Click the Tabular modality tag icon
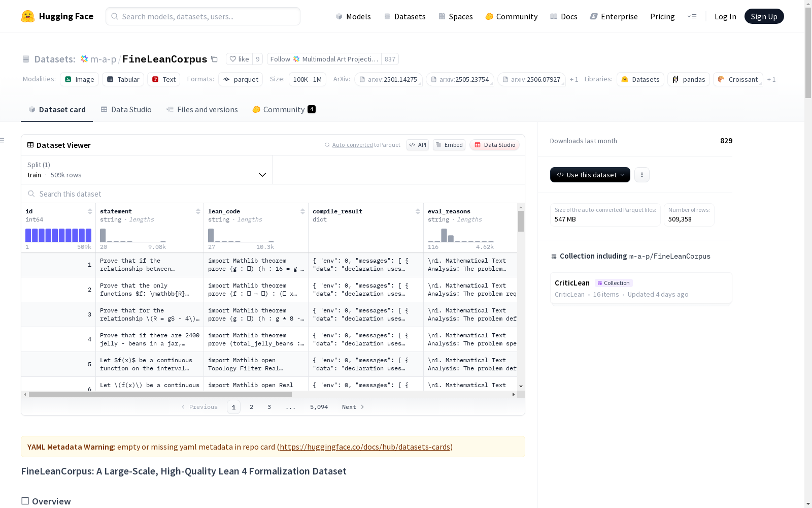The height and width of the screenshot is (508, 812). click(x=110, y=79)
